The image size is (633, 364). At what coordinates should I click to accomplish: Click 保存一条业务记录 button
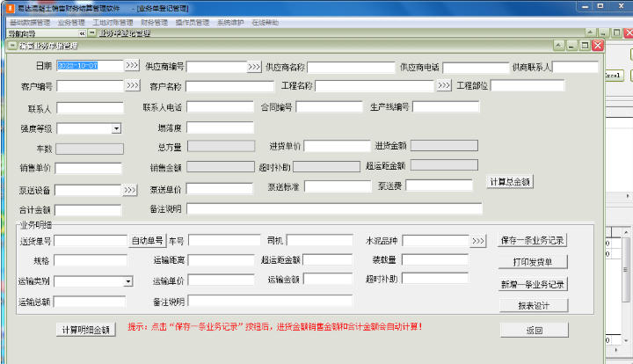533,241
